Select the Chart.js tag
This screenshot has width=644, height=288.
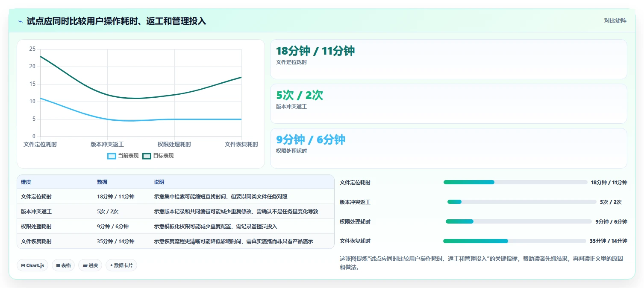point(32,265)
